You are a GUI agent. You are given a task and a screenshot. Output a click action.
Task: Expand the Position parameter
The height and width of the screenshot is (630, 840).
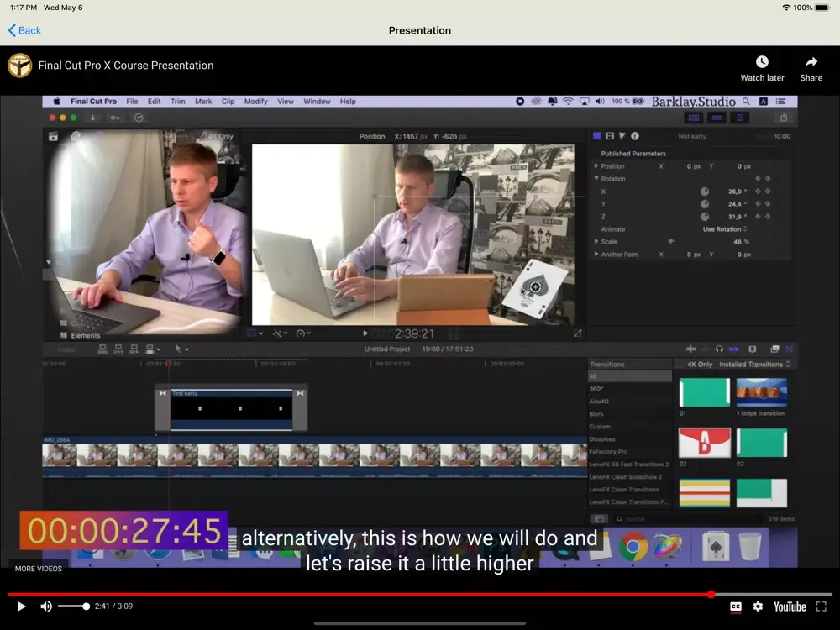click(x=596, y=166)
